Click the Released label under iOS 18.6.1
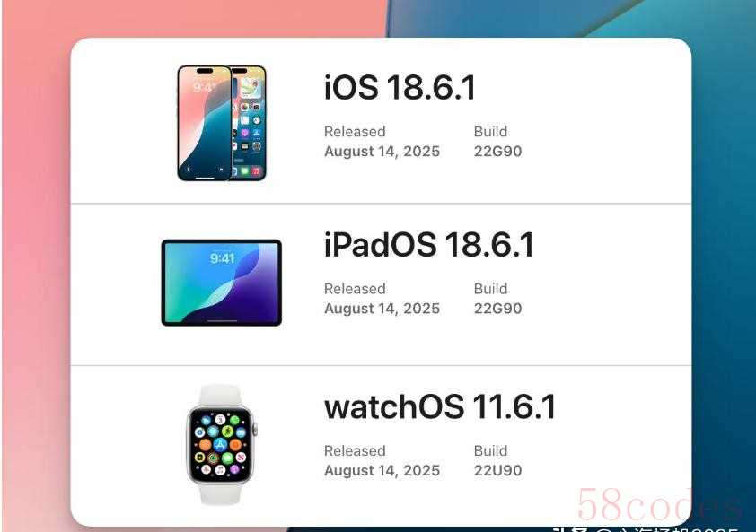This screenshot has height=532, width=756. coord(355,132)
